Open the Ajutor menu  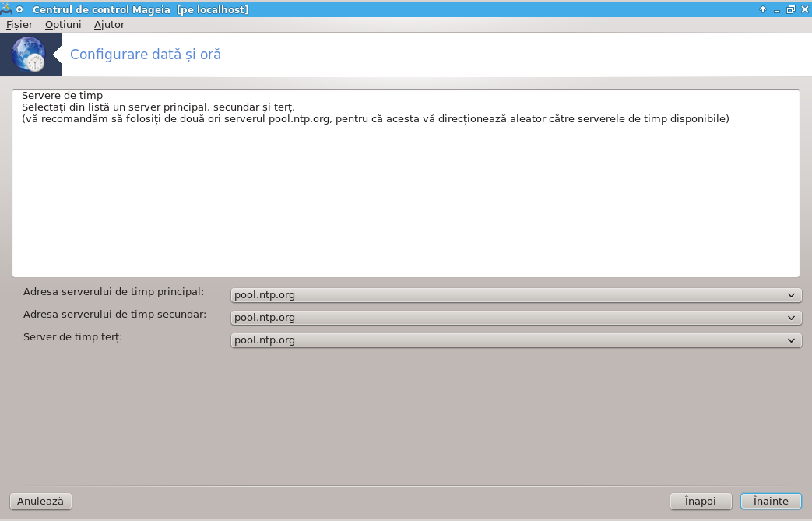(109, 24)
